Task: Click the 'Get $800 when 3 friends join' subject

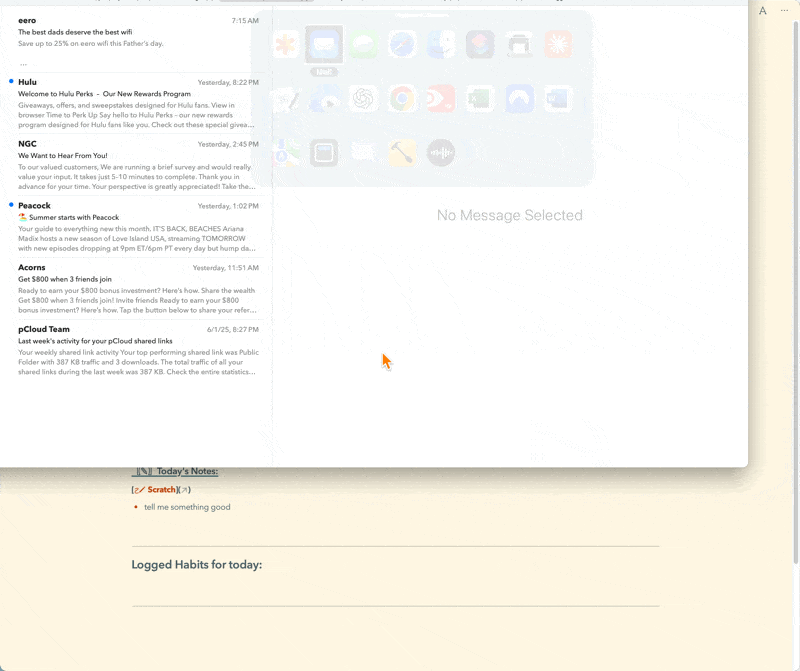Action: coord(65,279)
